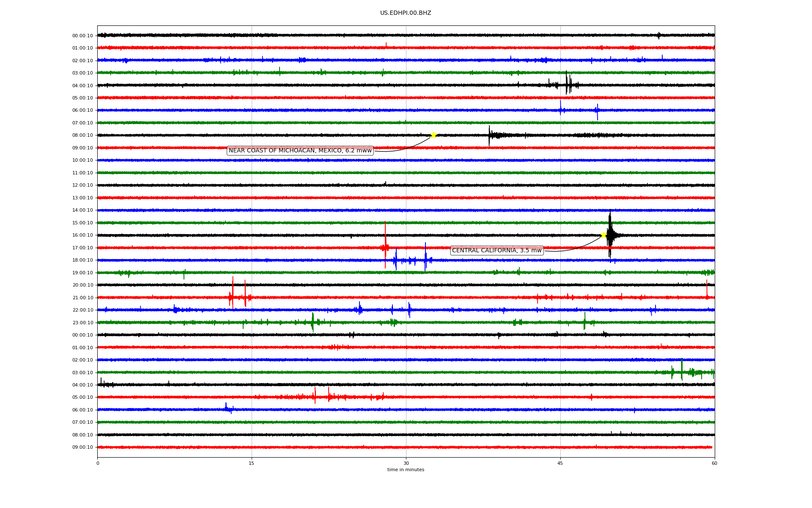Viewport: 812px width, 508px height.
Task: Click the 08:00:10 label beside the Michoacan trace
Action: 82,135
